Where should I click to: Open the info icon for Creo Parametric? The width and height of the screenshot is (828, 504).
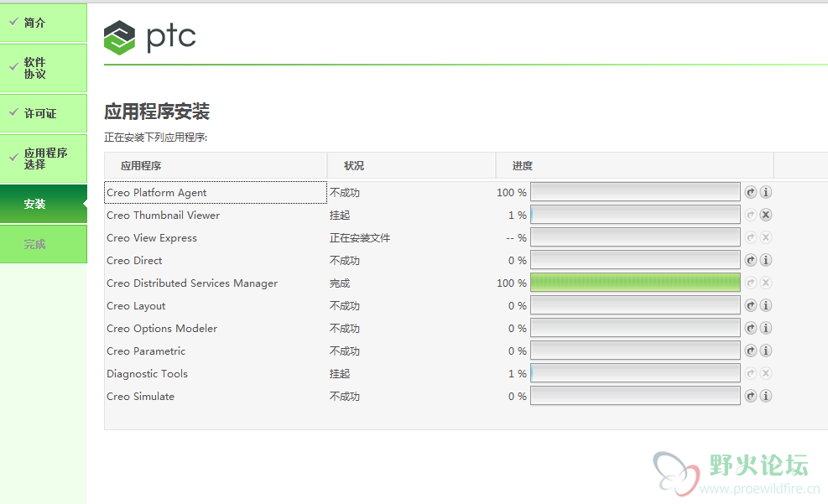point(766,351)
